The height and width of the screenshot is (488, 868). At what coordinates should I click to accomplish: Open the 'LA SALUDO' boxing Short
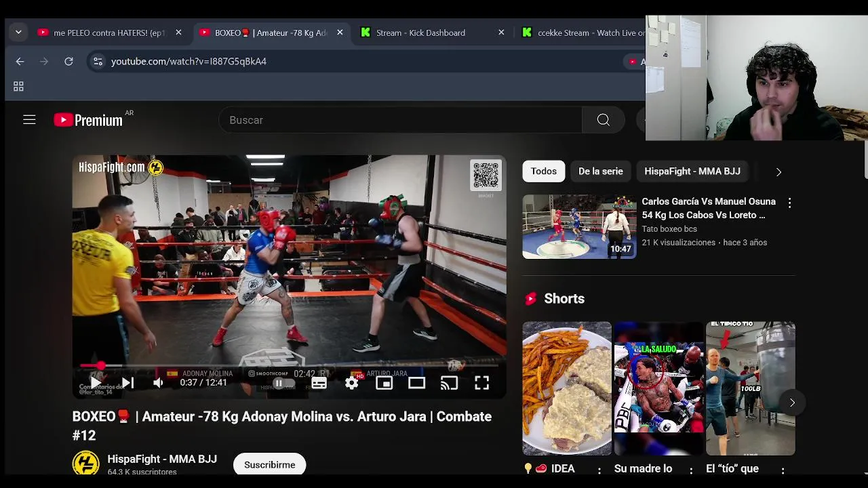[x=658, y=388]
